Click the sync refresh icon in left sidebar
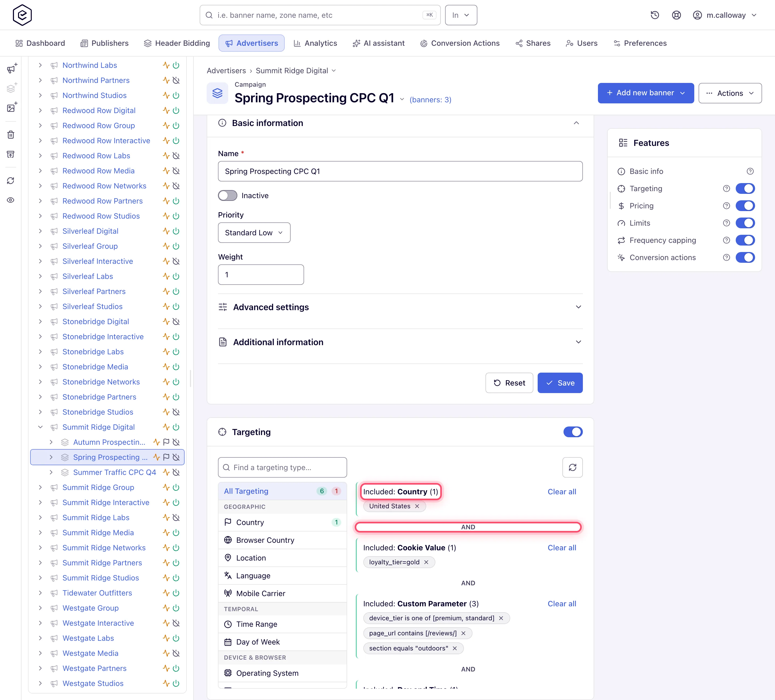Viewport: 775px width, 700px height. pos(11,181)
